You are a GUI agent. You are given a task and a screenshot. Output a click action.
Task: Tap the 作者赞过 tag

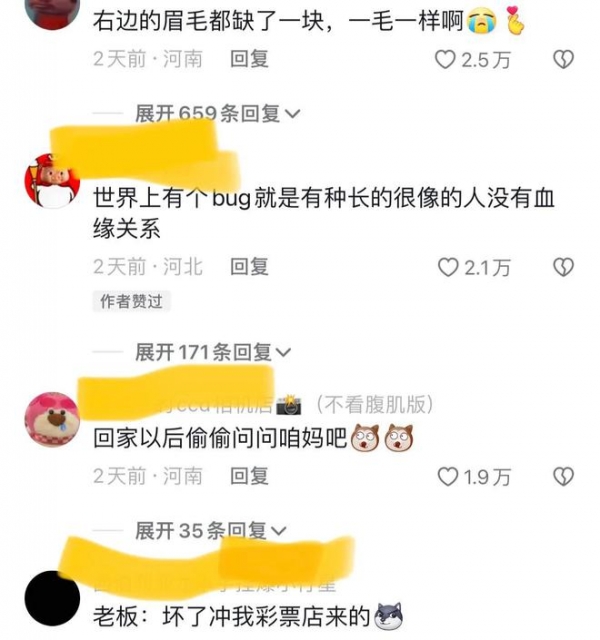(131, 301)
